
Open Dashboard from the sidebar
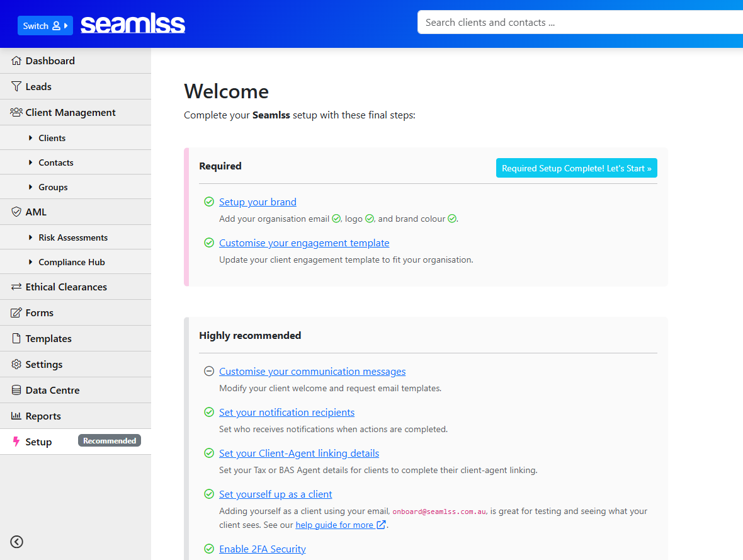(x=76, y=60)
